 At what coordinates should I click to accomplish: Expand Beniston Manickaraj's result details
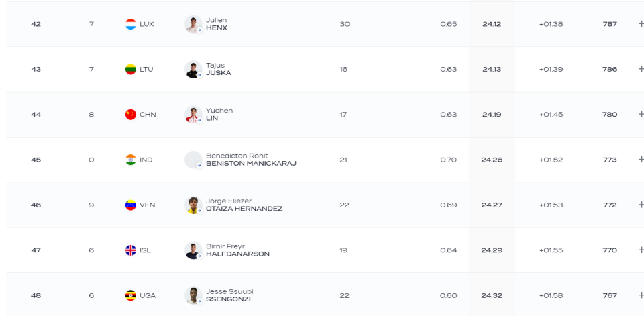pos(640,160)
